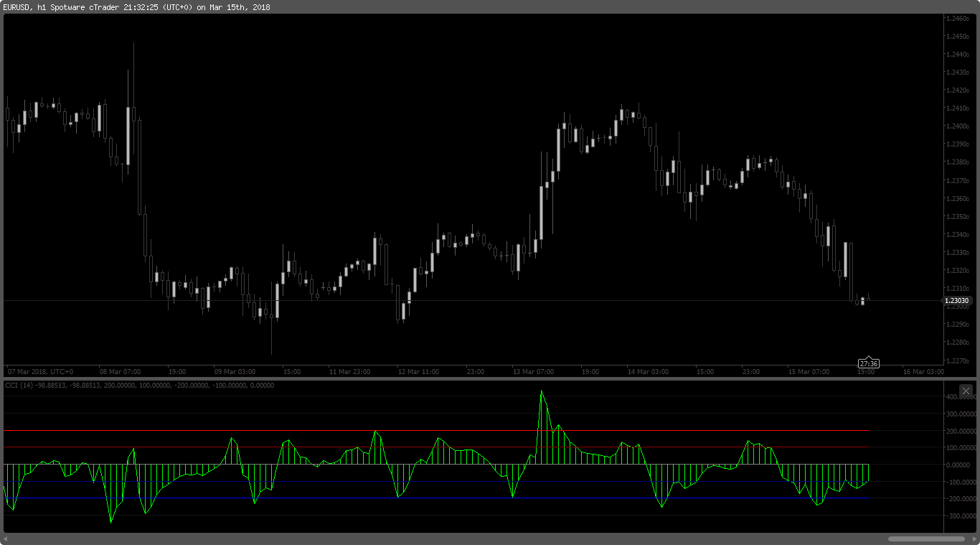Screen dimensions: 980x545
Task: Click the 1.2390 price axis label
Action: [x=958, y=144]
